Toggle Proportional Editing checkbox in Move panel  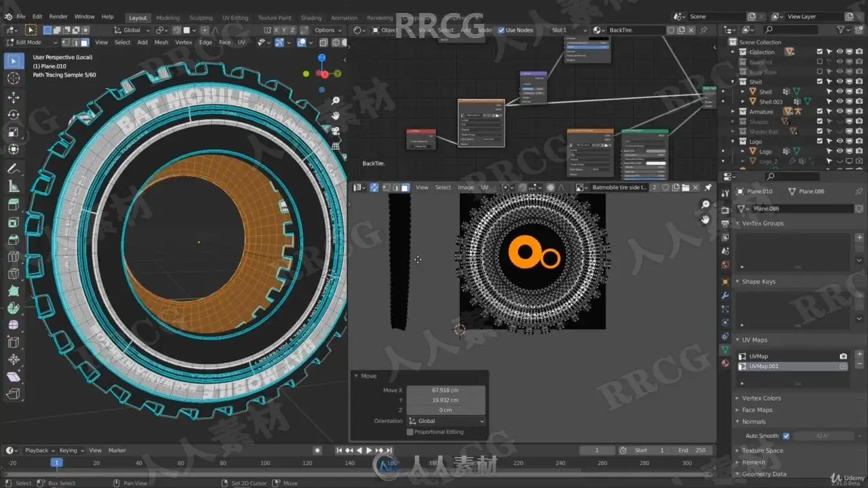click(x=410, y=432)
